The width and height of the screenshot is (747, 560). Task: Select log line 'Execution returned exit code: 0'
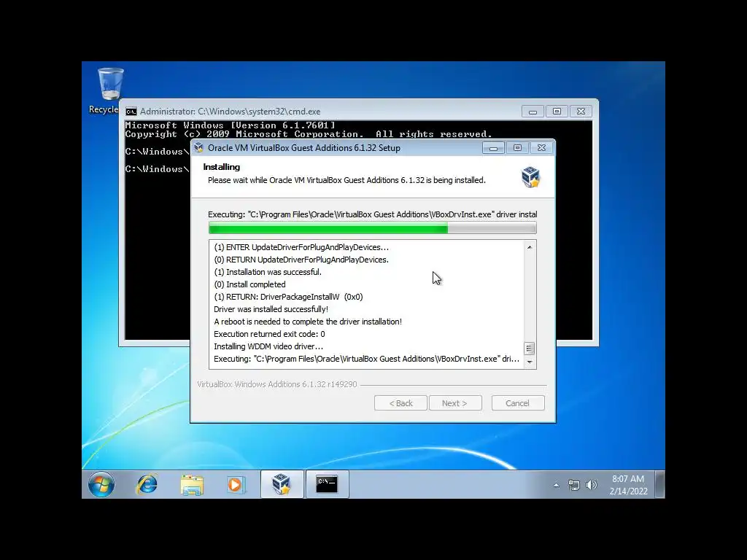point(269,334)
